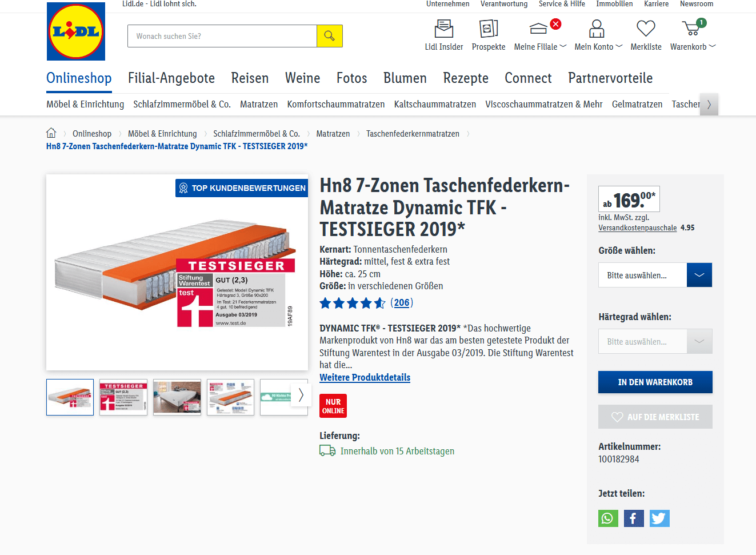This screenshot has width=756, height=555.
Task: Share product on Facebook icon
Action: pyautogui.click(x=634, y=518)
